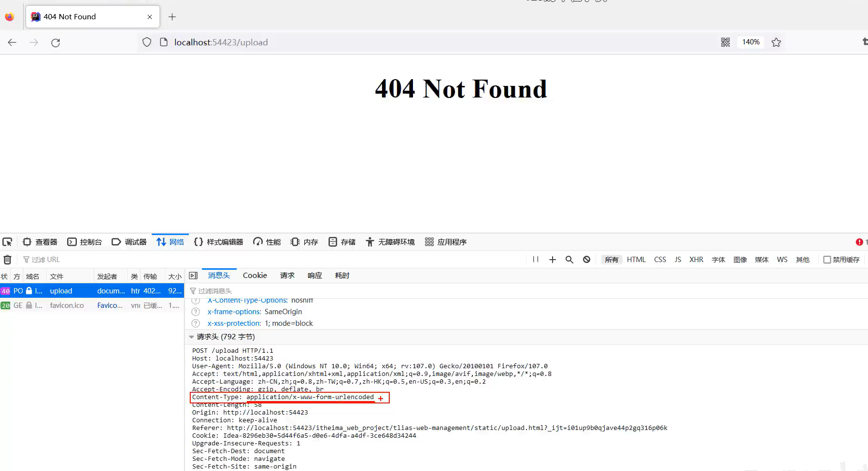Switch to the 性能 performance tab

click(x=267, y=242)
